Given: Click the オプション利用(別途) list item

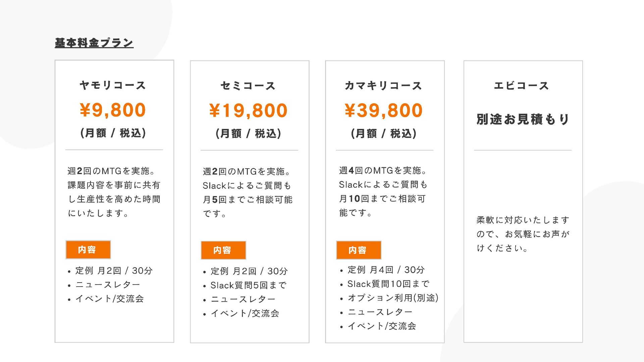Looking at the screenshot, I should tap(393, 298).
